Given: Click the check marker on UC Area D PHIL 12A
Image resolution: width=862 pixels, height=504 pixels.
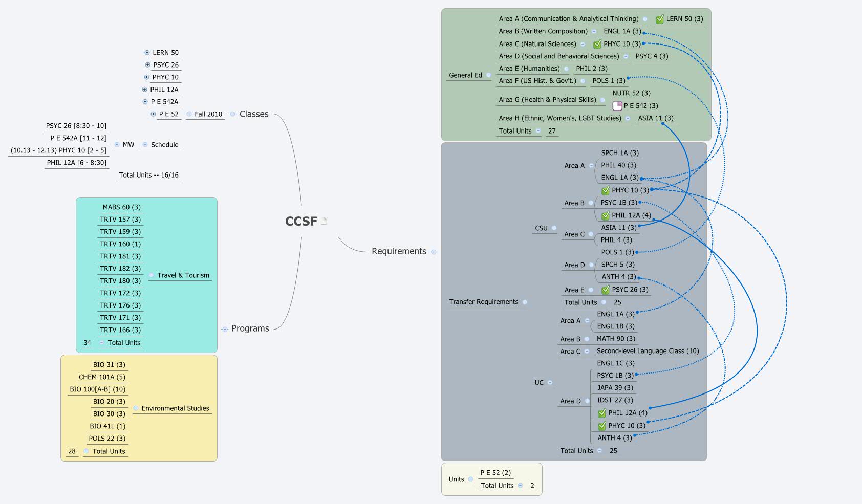Looking at the screenshot, I should (601, 413).
